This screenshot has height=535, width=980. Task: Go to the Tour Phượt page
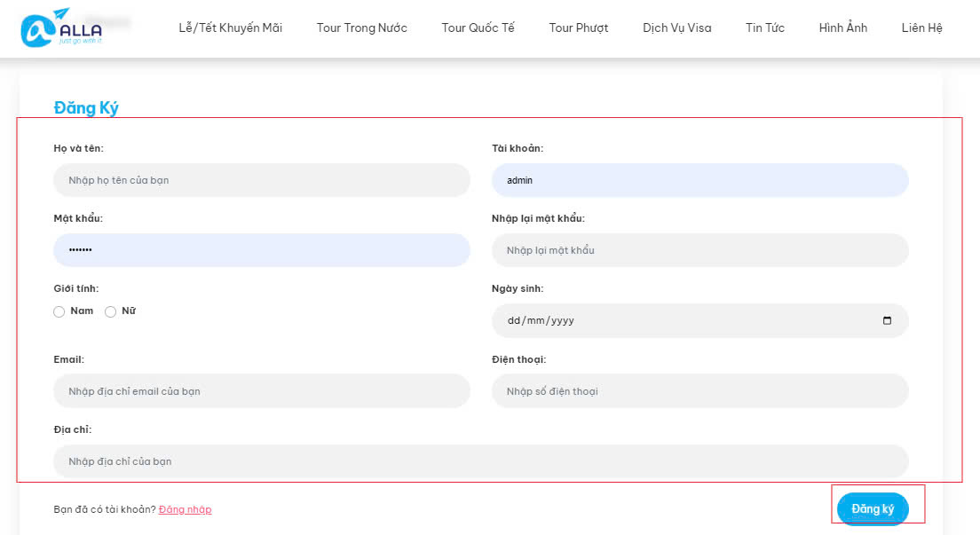(x=579, y=28)
